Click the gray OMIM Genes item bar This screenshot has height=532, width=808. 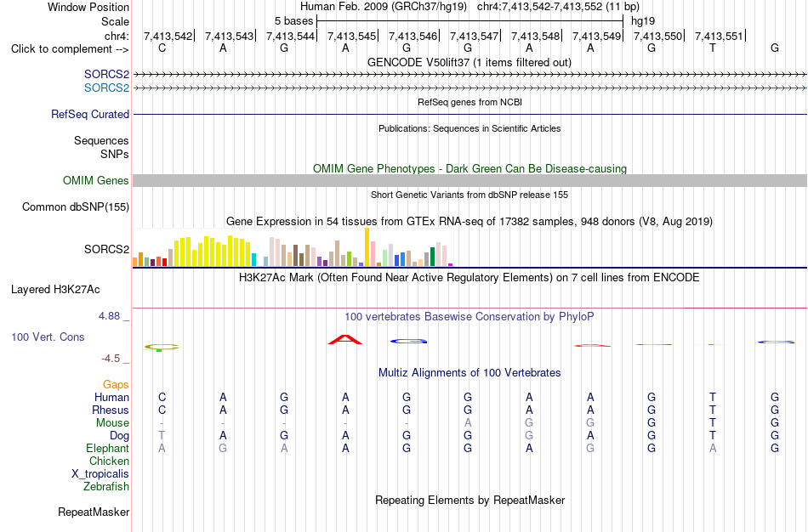[x=470, y=180]
